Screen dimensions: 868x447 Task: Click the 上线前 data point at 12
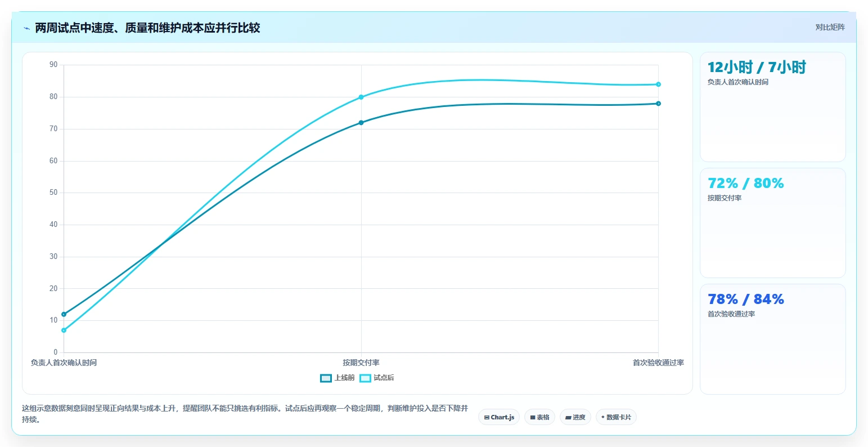[64, 314]
